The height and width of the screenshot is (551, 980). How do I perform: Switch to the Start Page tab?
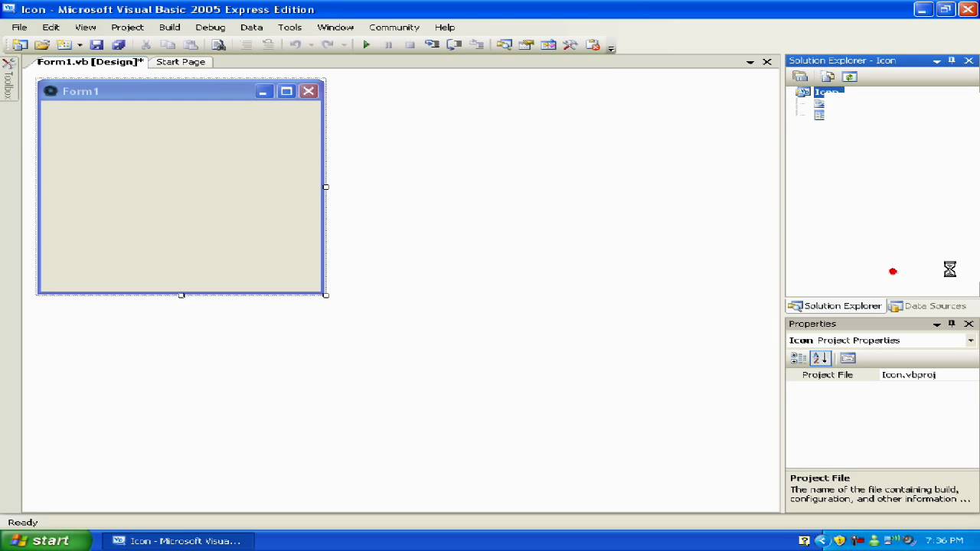click(x=181, y=62)
